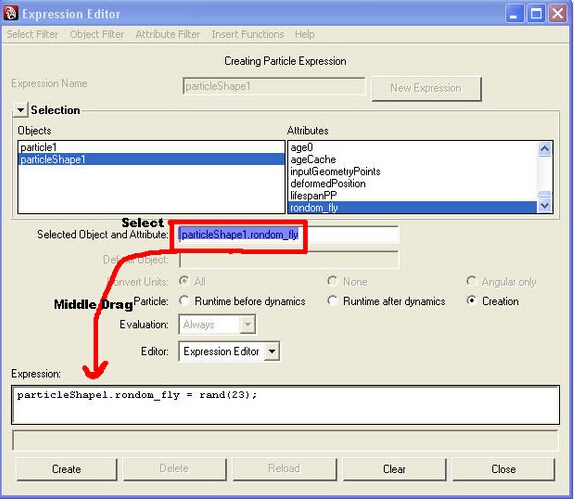Select ageCache attribute

pos(413,160)
